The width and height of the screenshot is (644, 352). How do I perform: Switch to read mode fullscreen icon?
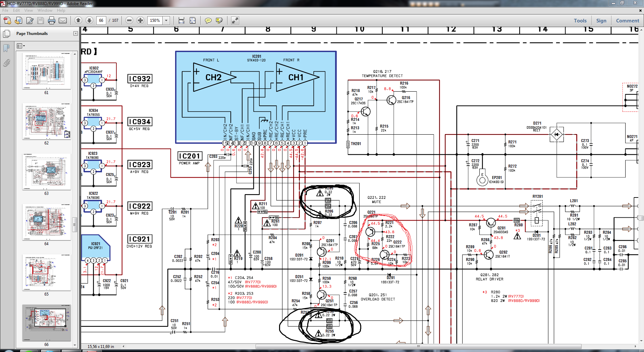click(x=235, y=20)
